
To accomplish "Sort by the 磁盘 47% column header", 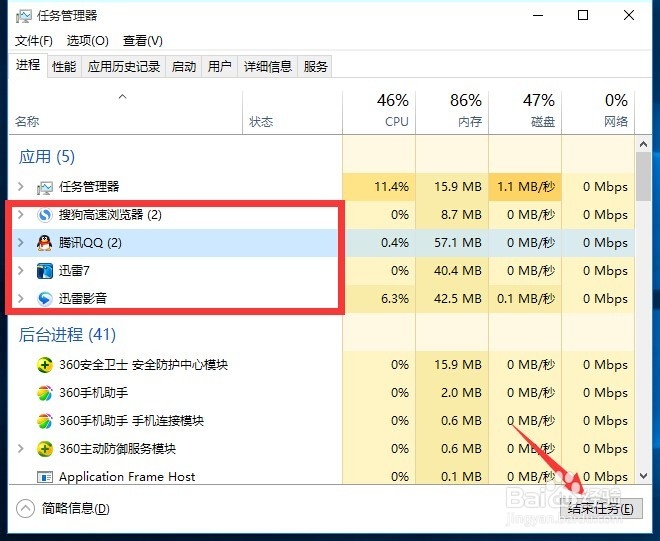I will tap(525, 113).
